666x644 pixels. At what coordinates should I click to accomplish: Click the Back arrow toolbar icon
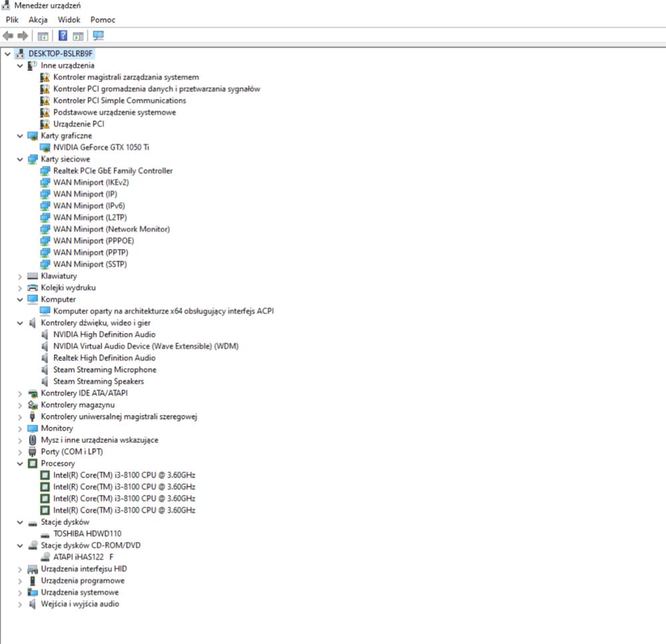pos(8,36)
